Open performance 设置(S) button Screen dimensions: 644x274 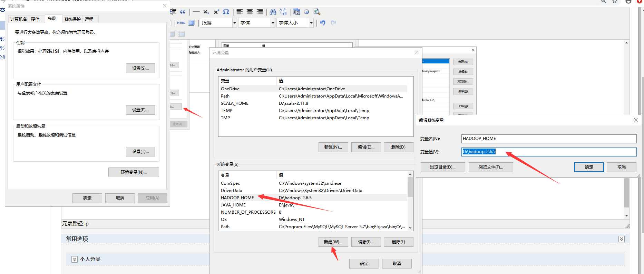tap(140, 68)
